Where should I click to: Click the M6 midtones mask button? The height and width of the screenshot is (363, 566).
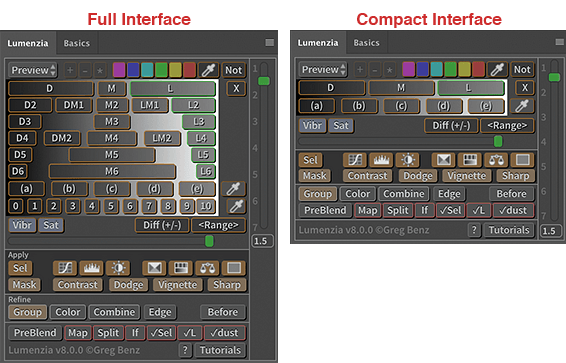click(x=112, y=171)
